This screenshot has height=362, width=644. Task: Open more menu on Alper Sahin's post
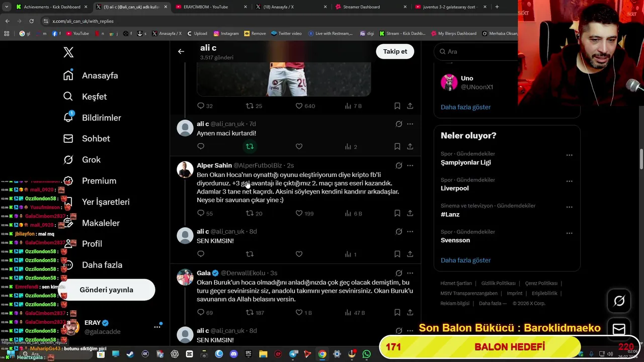point(410,165)
